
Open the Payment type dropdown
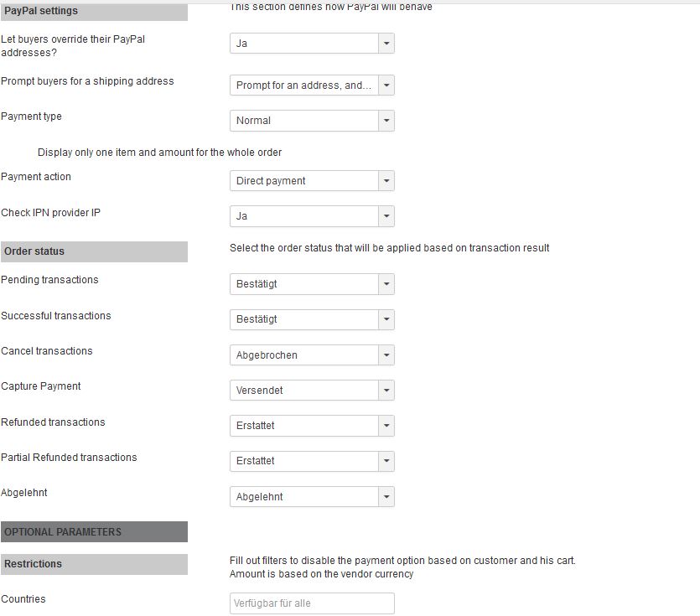(x=312, y=121)
